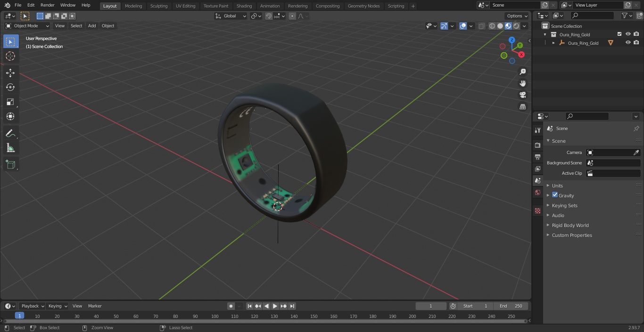Hide Oura_Ring_Gold object with eye icon
Image resolution: width=644 pixels, height=332 pixels.
coord(628,43)
